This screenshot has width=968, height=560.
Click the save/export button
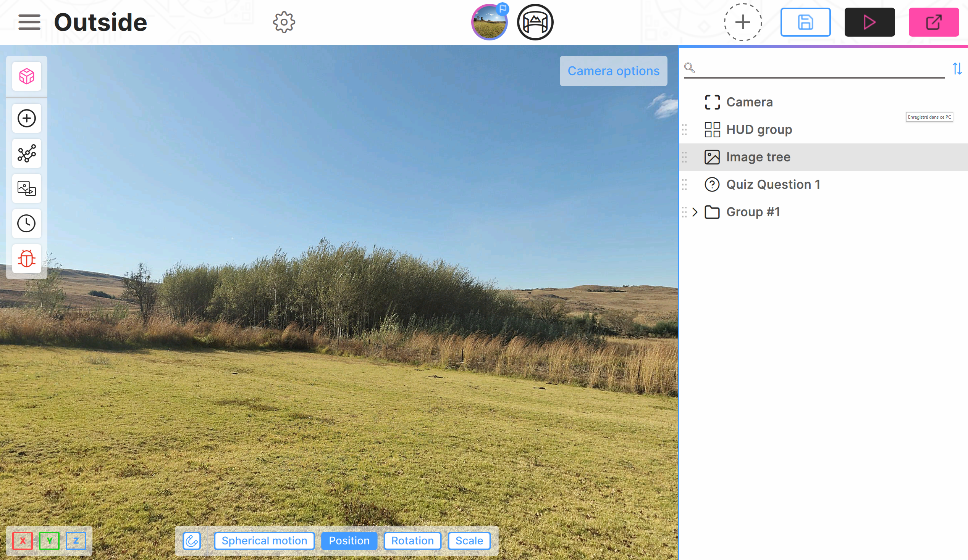pyautogui.click(x=806, y=22)
